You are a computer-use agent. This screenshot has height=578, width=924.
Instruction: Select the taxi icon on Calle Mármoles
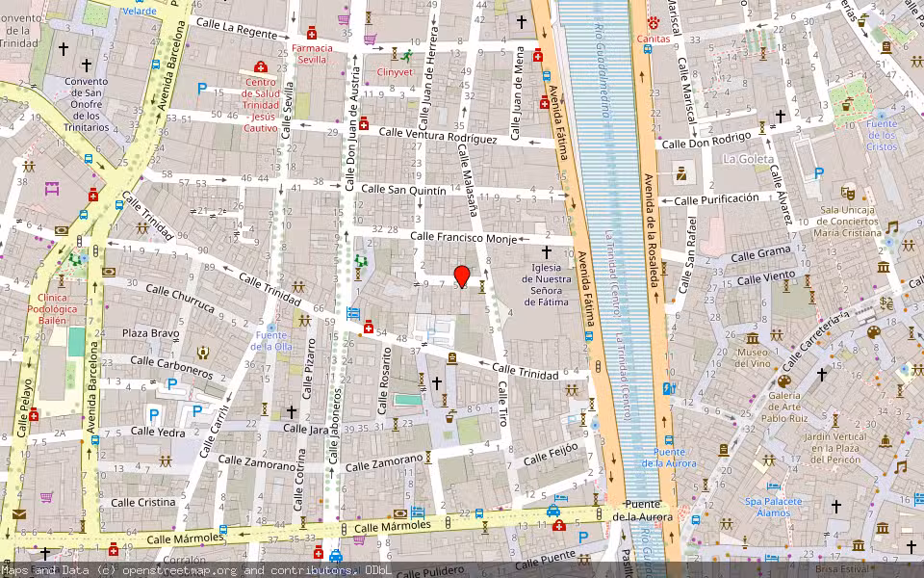tap(553, 511)
